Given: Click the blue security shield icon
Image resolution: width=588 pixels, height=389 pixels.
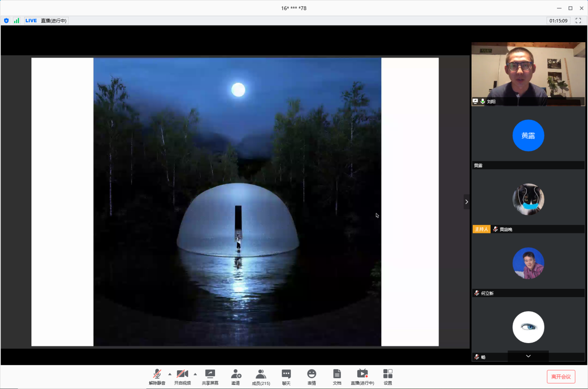Looking at the screenshot, I should (x=6, y=21).
